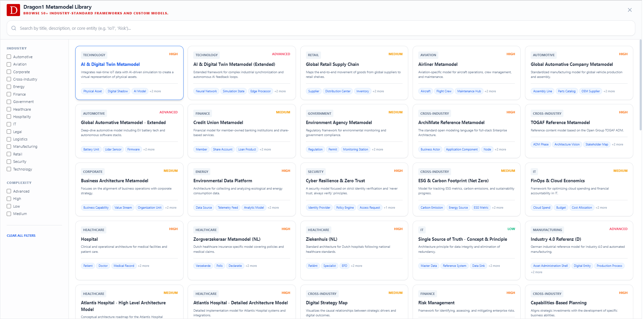Image resolution: width=644 pixels, height=319 pixels.
Task: Click the Cross-Industry badge on ArchiMate card
Action: click(434, 114)
